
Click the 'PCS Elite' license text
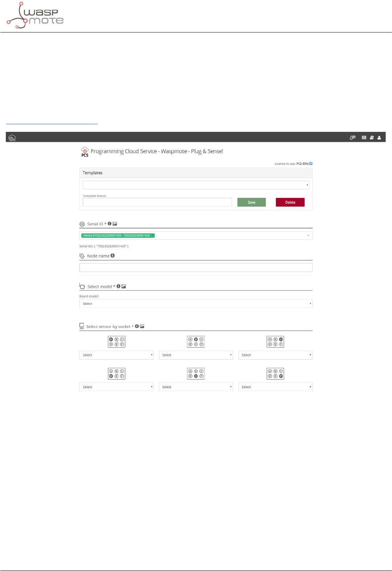302,164
